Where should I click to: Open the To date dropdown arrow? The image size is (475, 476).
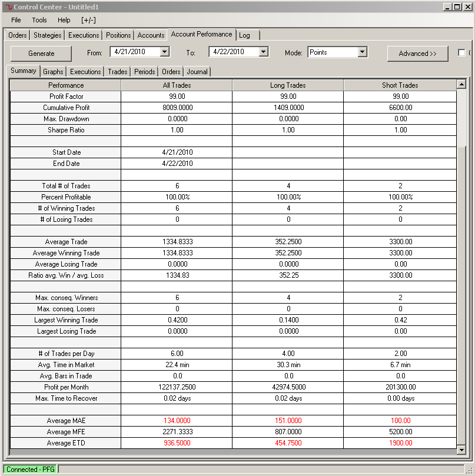point(263,52)
